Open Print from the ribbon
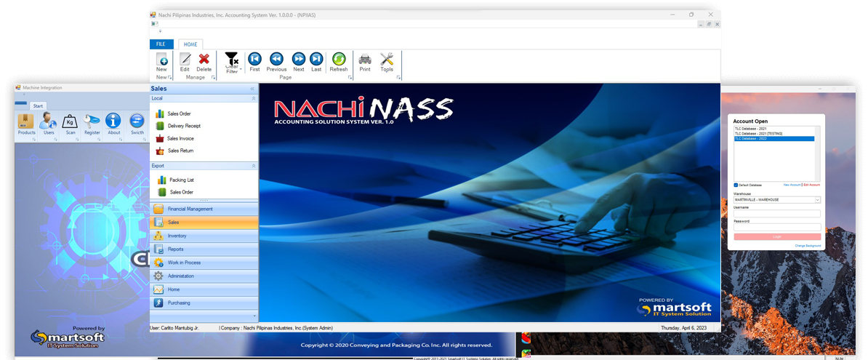The height and width of the screenshot is (360, 868). [x=365, y=60]
